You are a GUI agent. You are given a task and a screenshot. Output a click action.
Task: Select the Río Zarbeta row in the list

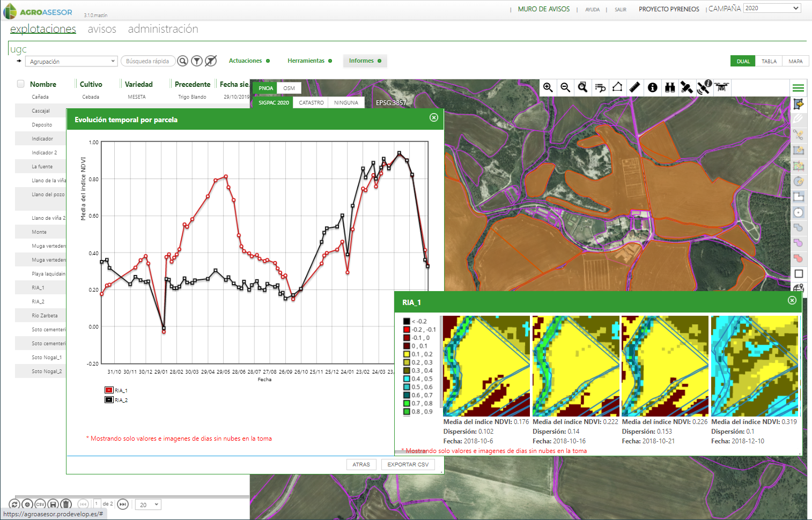(41, 316)
